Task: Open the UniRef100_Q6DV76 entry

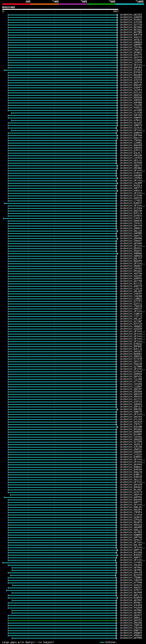Action: [x=131, y=82]
